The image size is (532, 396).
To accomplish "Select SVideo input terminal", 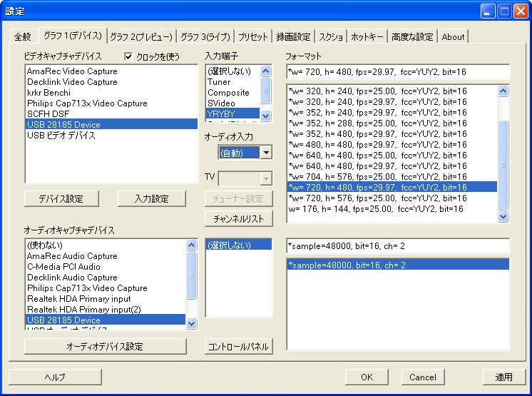I will (221, 103).
